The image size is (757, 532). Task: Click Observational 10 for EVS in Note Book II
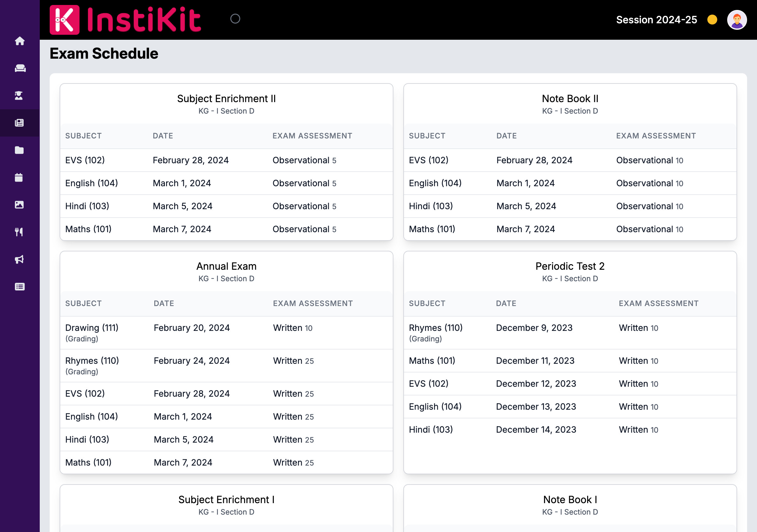650,160
